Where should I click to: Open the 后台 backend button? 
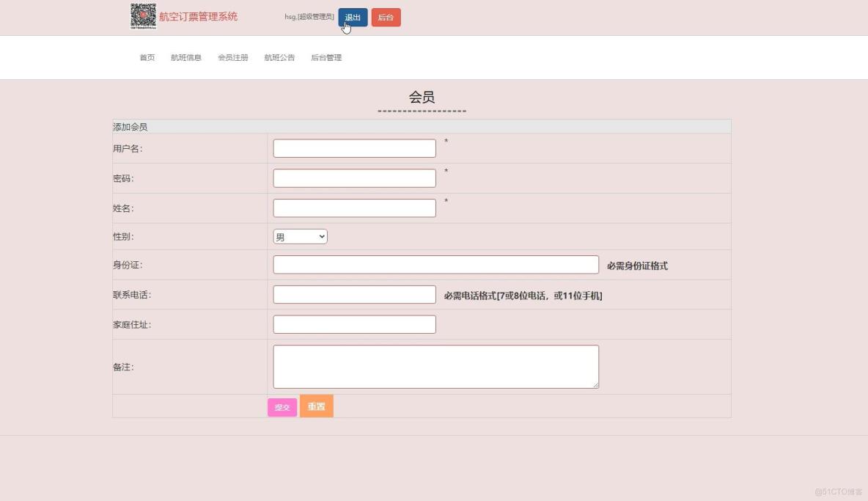tap(385, 17)
